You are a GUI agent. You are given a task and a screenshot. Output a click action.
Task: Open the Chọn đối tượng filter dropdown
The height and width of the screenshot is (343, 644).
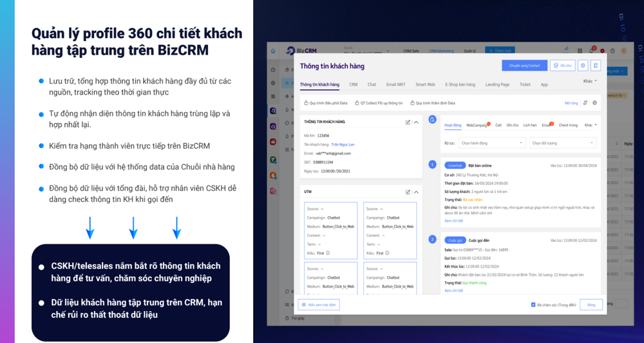(563, 144)
